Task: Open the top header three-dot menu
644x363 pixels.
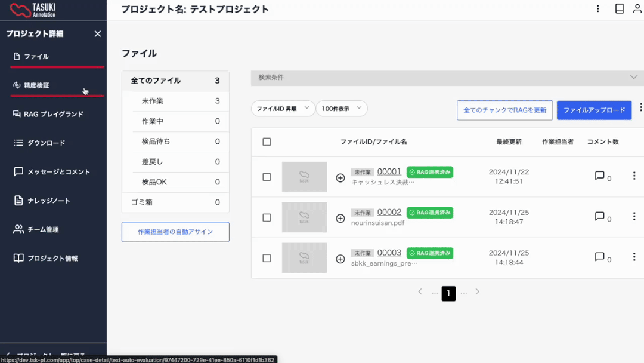Action: pyautogui.click(x=598, y=8)
